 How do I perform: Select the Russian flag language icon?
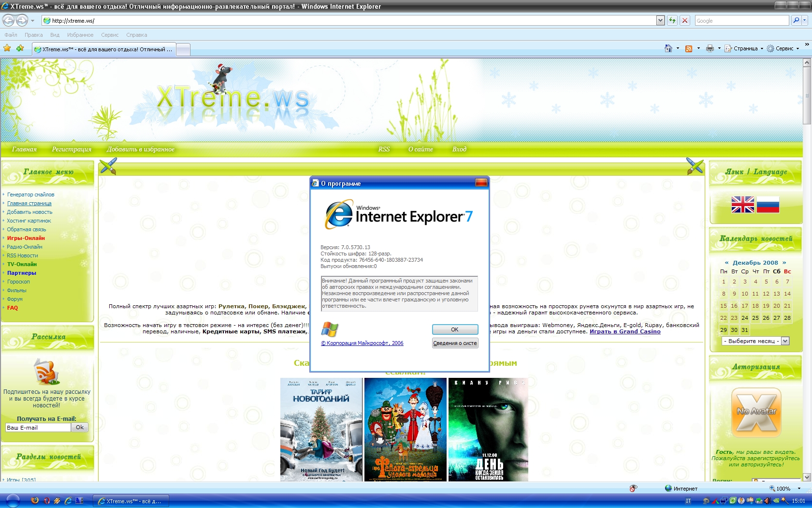(x=768, y=205)
